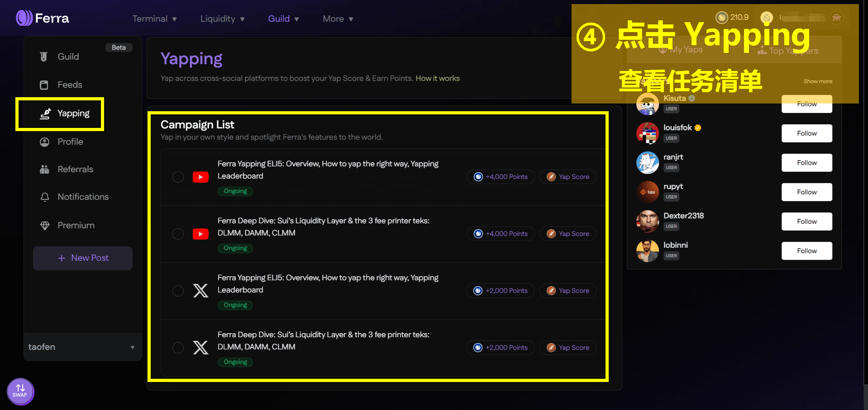
Task: Click the Ferra logo
Action: point(43,18)
